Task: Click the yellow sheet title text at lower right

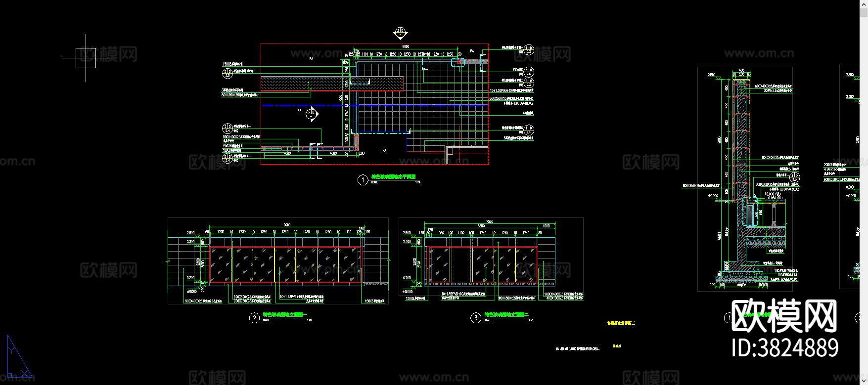Action: [x=621, y=323]
